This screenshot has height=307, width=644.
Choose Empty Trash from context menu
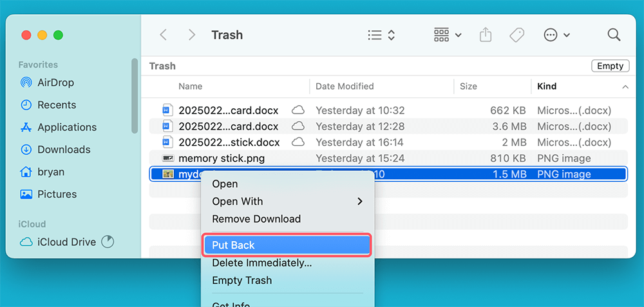click(288, 281)
